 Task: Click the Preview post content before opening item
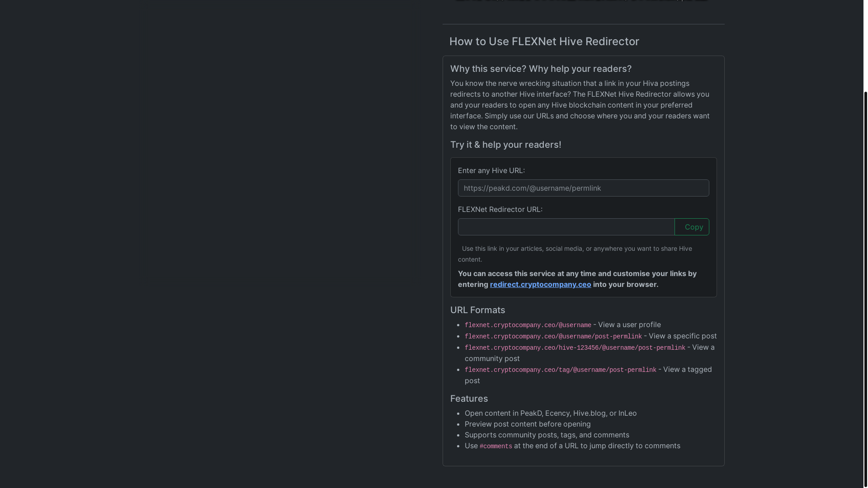pyautogui.click(x=528, y=424)
